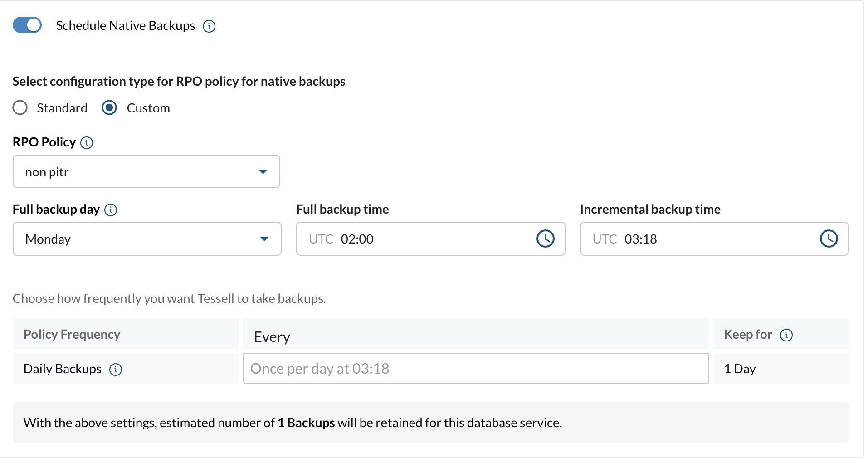This screenshot has width=868, height=458.
Task: Click the arrow on the RPO Policy dropdown
Action: coord(263,171)
